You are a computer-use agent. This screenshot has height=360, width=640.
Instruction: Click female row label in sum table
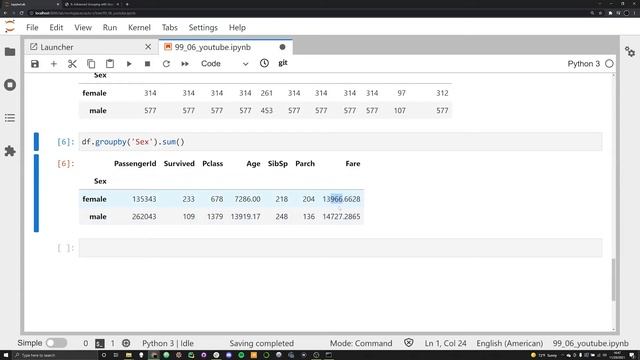point(94,199)
